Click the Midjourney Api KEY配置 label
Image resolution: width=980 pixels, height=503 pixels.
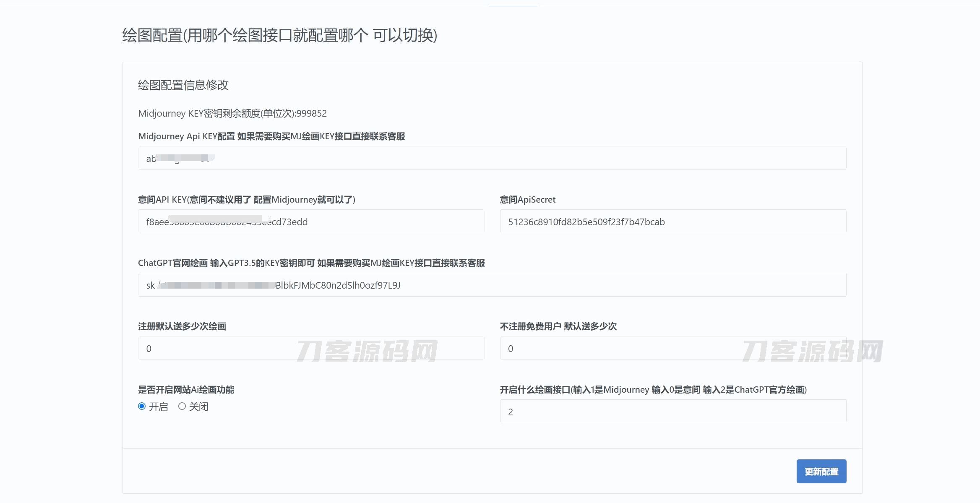[271, 136]
